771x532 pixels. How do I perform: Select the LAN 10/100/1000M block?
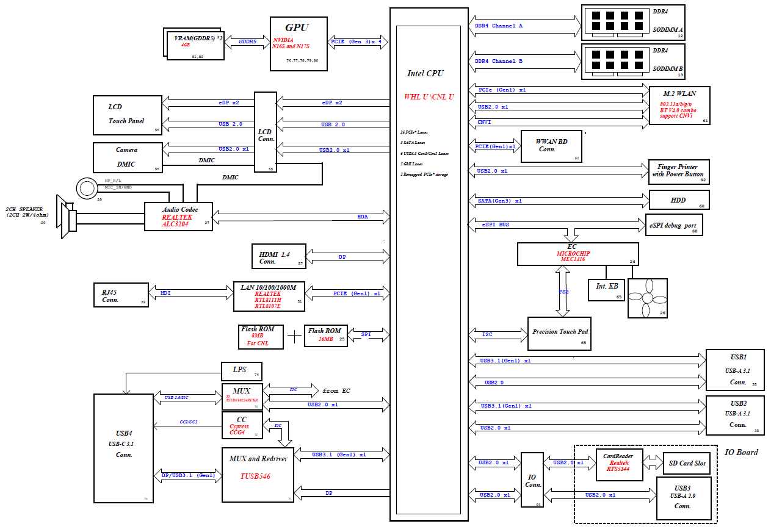point(269,296)
